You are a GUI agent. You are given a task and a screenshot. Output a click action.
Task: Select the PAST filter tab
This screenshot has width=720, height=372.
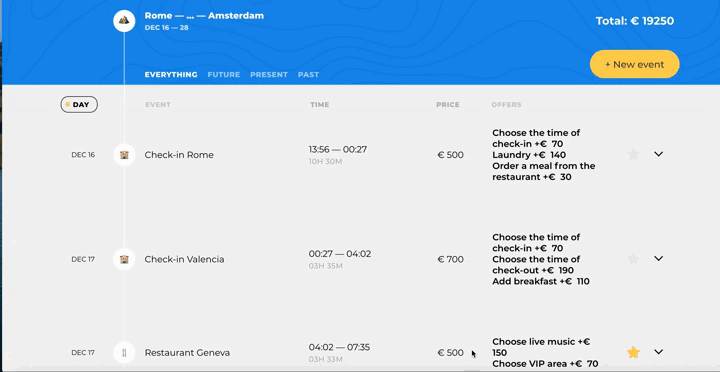[308, 74]
